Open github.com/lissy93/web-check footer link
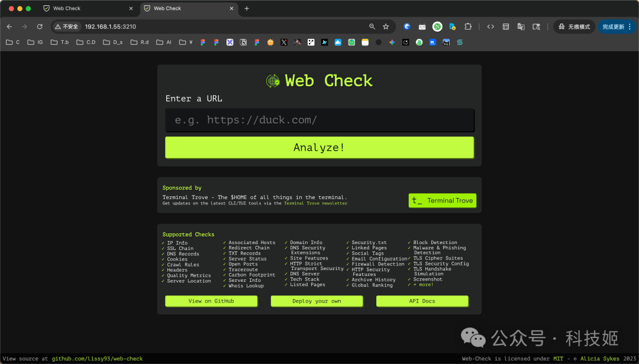The image size is (639, 364). click(97, 359)
